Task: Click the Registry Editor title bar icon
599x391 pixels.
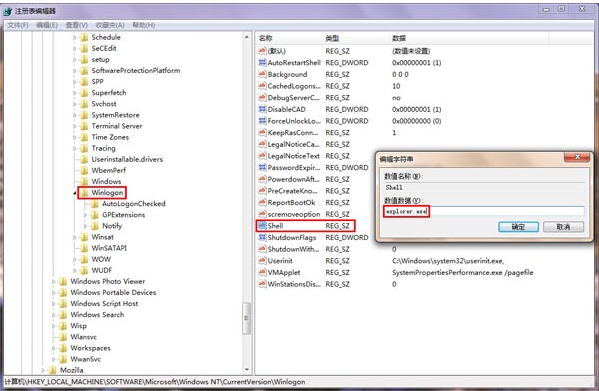Action: (x=8, y=11)
